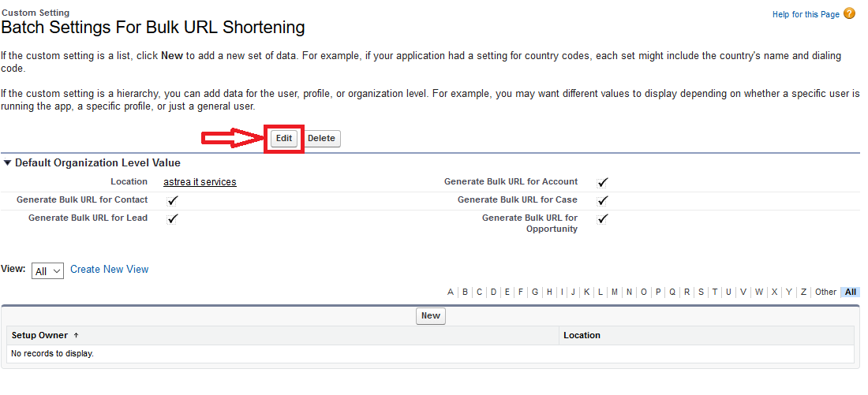
Task: Click the help question mark icon
Action: [849, 14]
